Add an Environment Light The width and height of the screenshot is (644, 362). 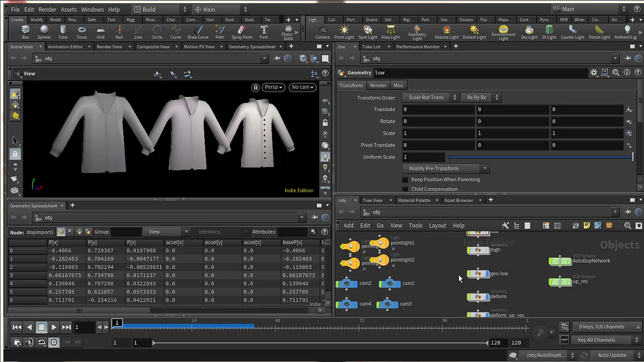click(504, 33)
